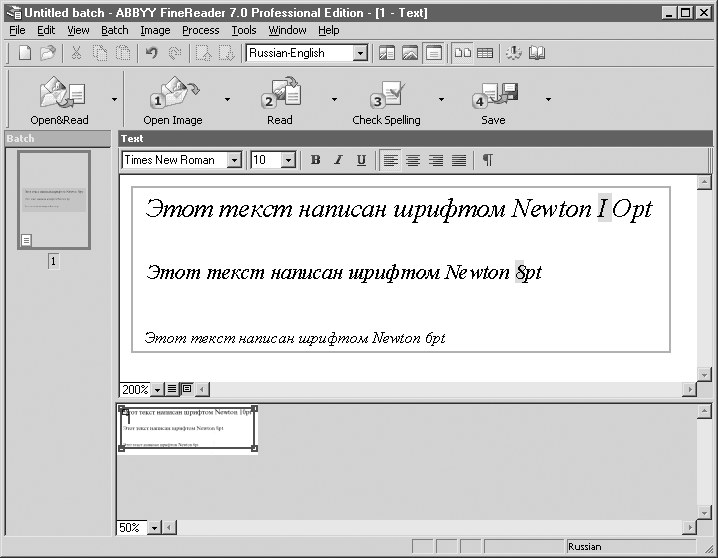
Task: Click the text pane scroll right arrow
Action: coord(689,389)
